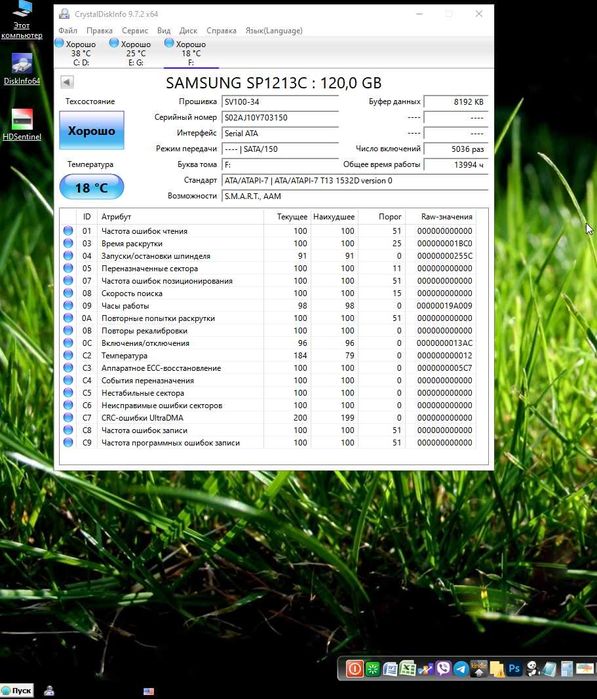Click the Текущее column header
This screenshot has width=597, height=699.
287,217
